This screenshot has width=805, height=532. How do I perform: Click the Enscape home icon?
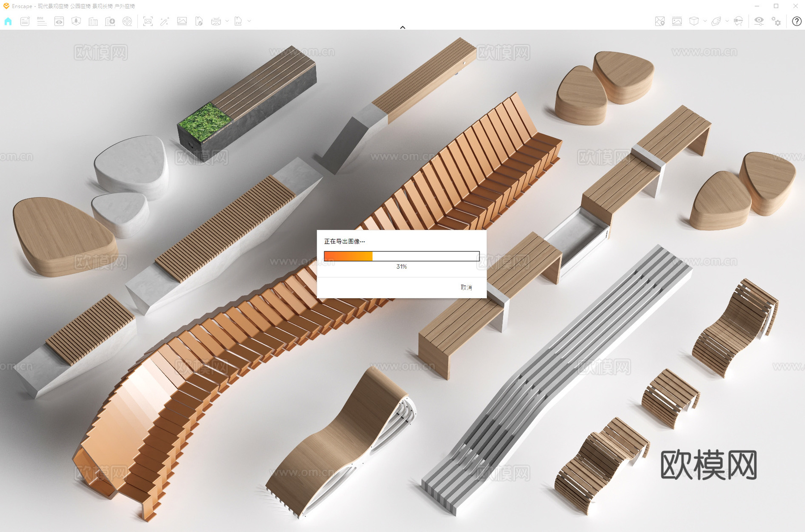coord(8,21)
